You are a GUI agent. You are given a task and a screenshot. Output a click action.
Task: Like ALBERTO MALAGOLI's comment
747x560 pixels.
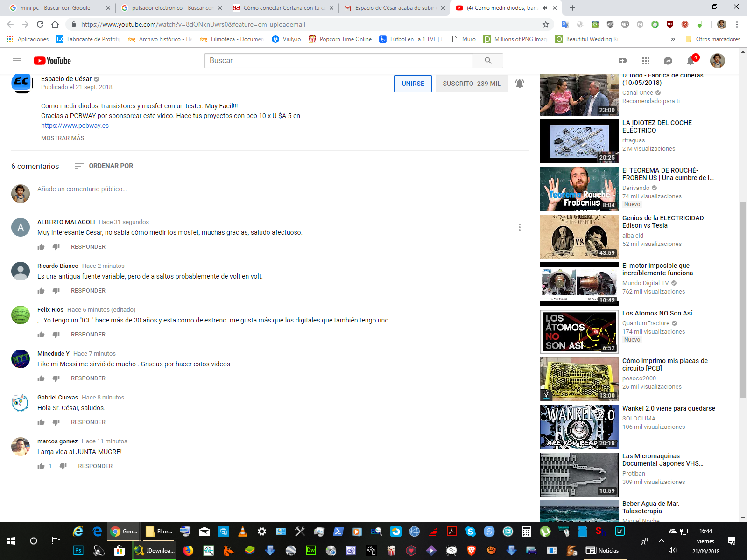click(x=41, y=247)
